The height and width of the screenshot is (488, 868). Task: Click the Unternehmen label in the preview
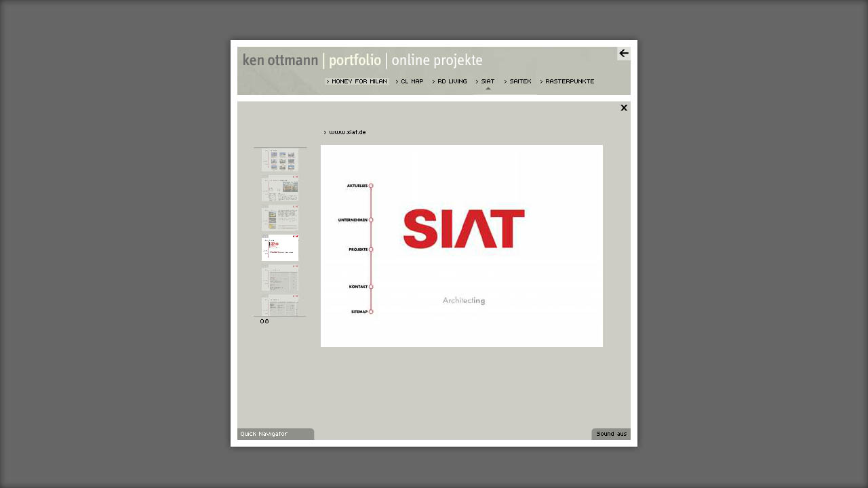point(353,220)
